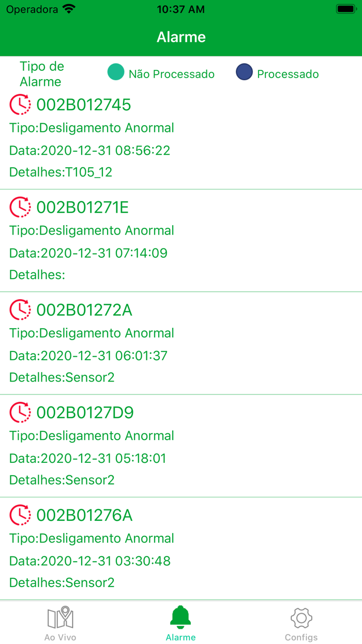Viewport: 362px width, 644px height.
Task: Click alarm clock icon beside 002B012745
Action: point(20,105)
